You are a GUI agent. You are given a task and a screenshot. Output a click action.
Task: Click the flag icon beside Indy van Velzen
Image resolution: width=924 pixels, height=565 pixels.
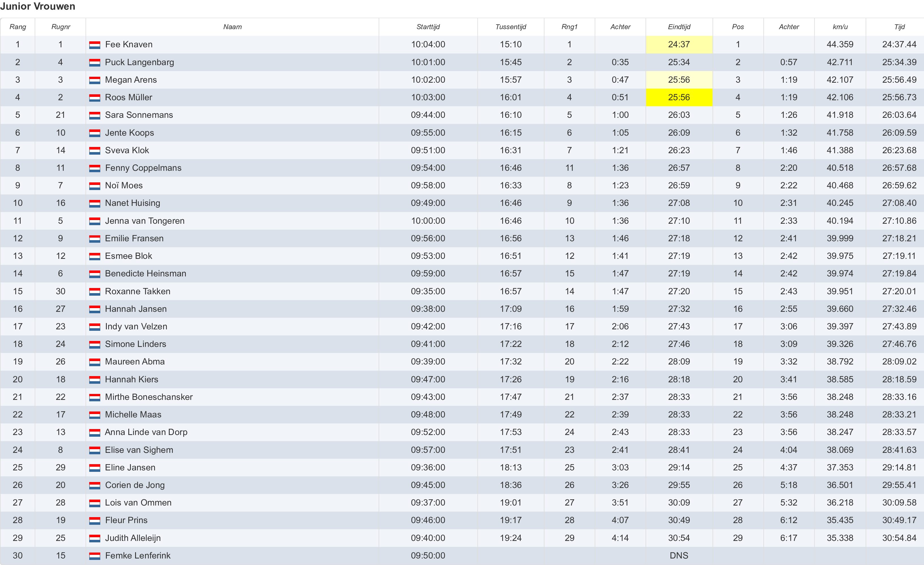click(95, 327)
